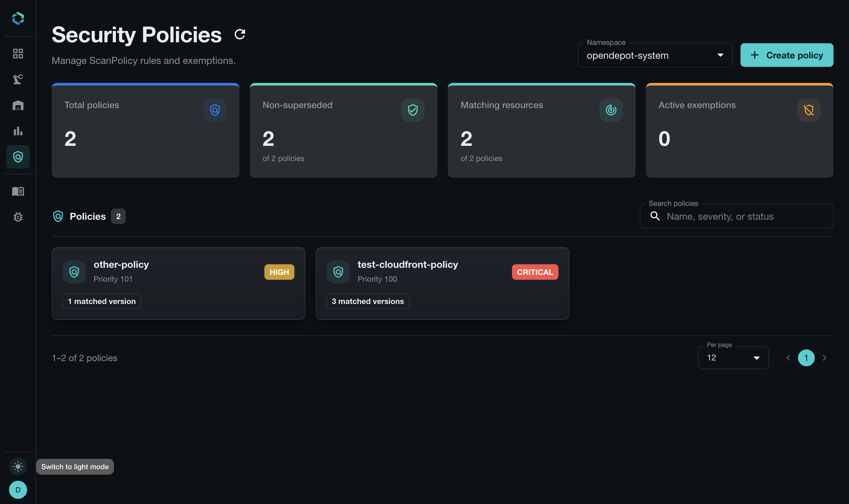Click the 1 matched version chip
Image resolution: width=849 pixels, height=504 pixels.
[x=102, y=301]
